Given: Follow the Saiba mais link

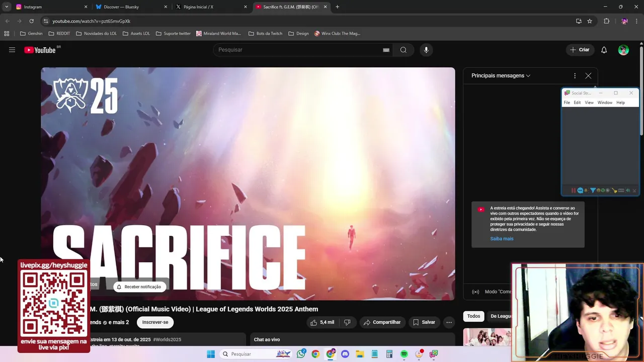Looking at the screenshot, I should click(x=502, y=239).
